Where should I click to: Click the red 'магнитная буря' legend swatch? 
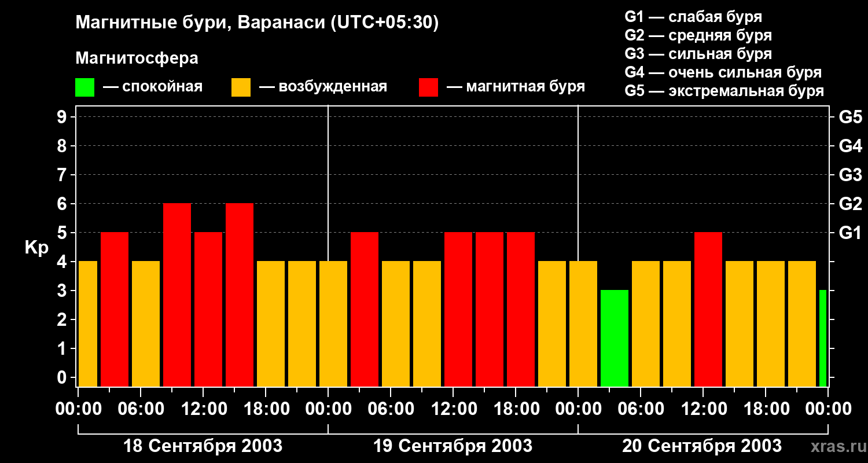point(429,87)
